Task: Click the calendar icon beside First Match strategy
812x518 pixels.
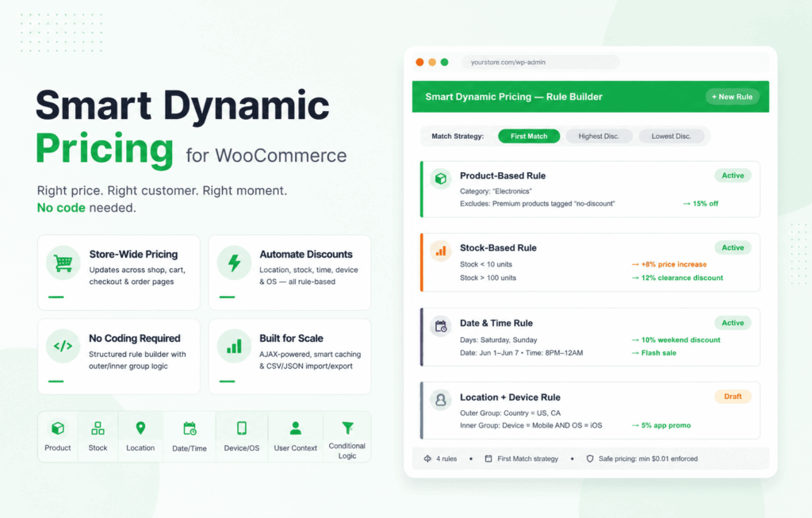Action: 488,459
